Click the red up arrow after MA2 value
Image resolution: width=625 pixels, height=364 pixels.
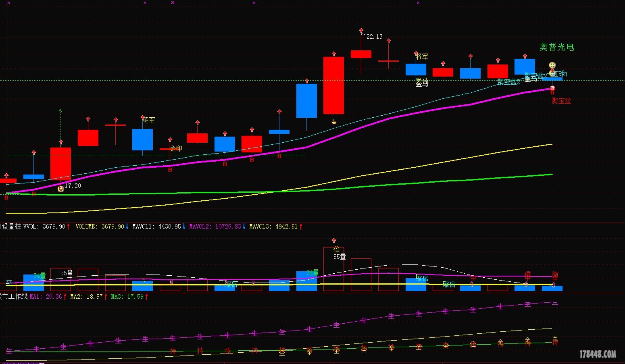coord(106,297)
